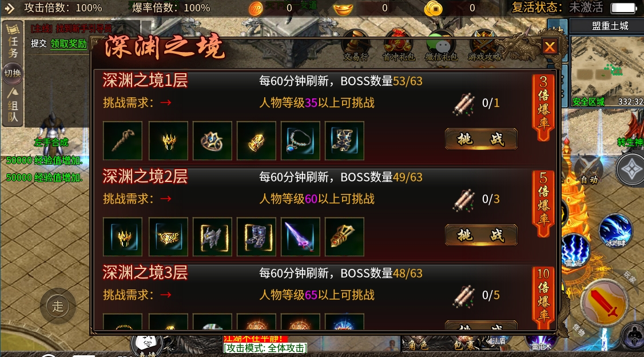Challenge 深渊之境1层 with 挑战 button
The width and height of the screenshot is (644, 357).
click(481, 139)
